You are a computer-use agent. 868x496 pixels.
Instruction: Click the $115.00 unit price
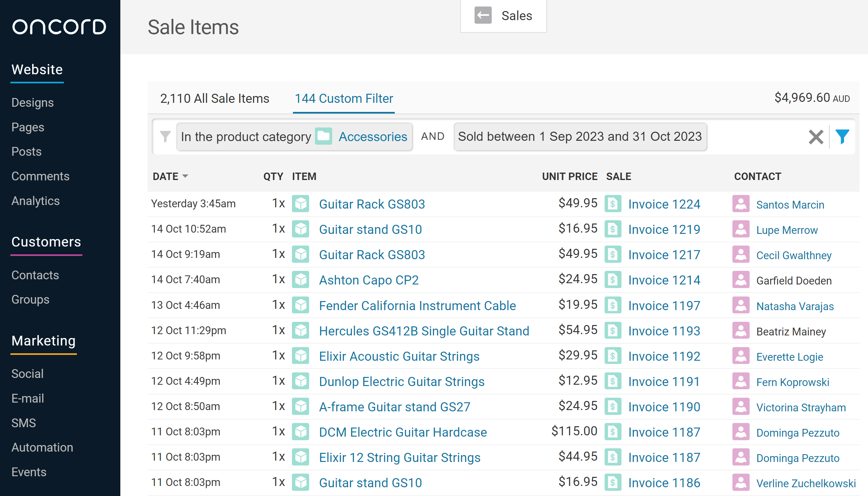(x=574, y=431)
